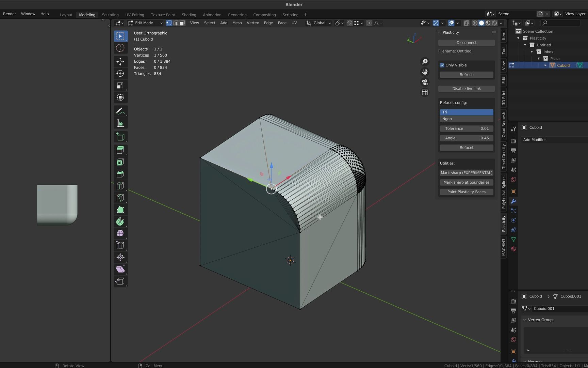Toggle X-ray display
This screenshot has width=588, height=368.
[467, 23]
